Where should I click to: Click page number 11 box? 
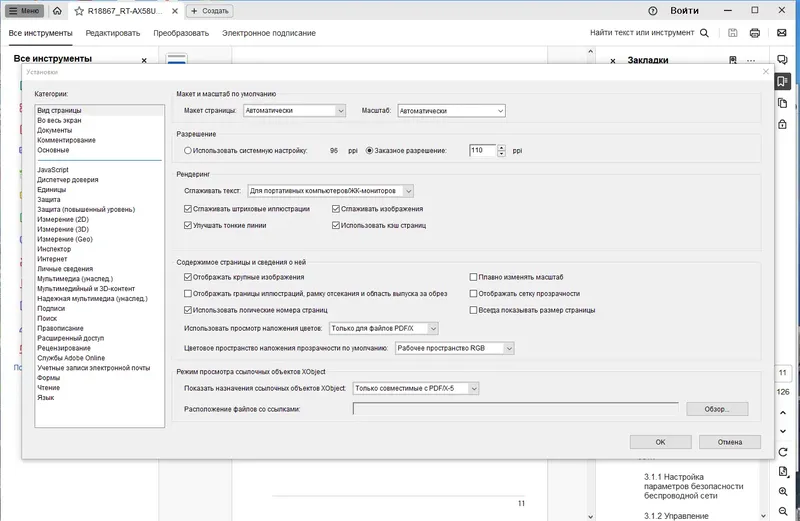pyautogui.click(x=783, y=373)
